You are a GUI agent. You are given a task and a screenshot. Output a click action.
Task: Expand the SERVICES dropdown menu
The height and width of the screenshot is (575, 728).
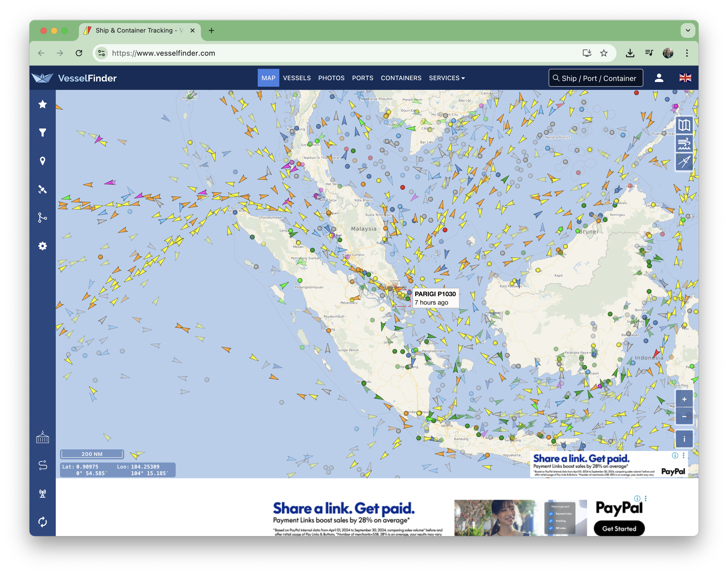[x=447, y=78]
